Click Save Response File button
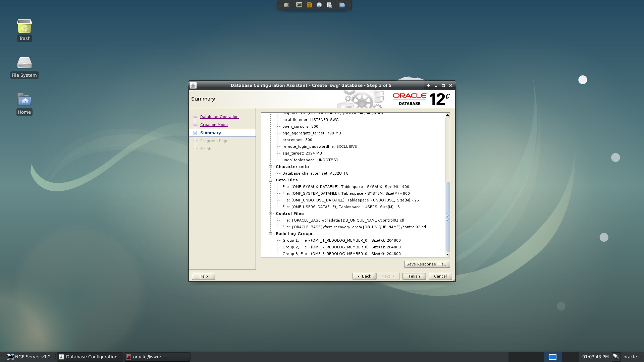This screenshot has height=362, width=644. tap(427, 264)
